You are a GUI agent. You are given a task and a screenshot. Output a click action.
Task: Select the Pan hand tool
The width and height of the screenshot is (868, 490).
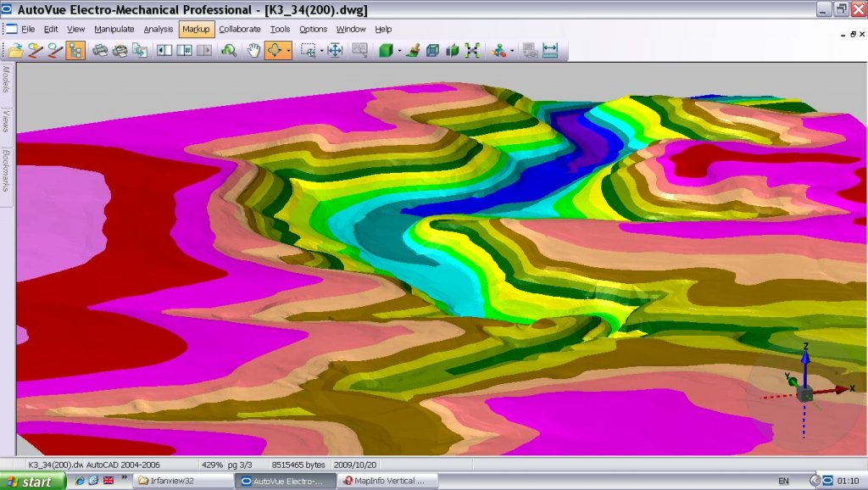pos(253,51)
